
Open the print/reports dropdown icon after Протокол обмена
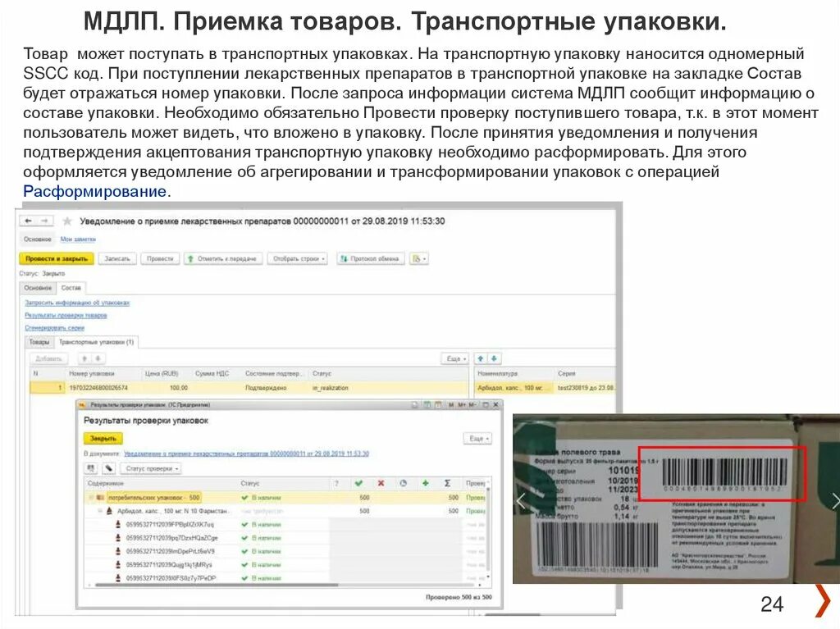(x=418, y=259)
